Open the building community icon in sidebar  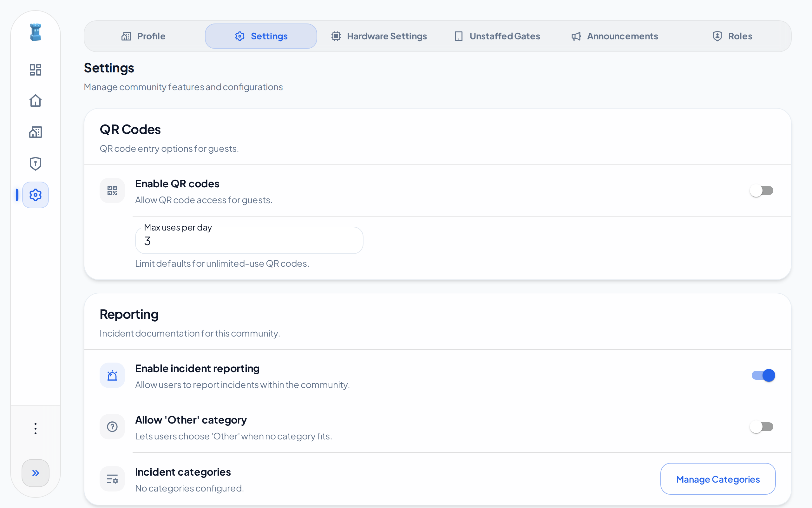(x=36, y=132)
